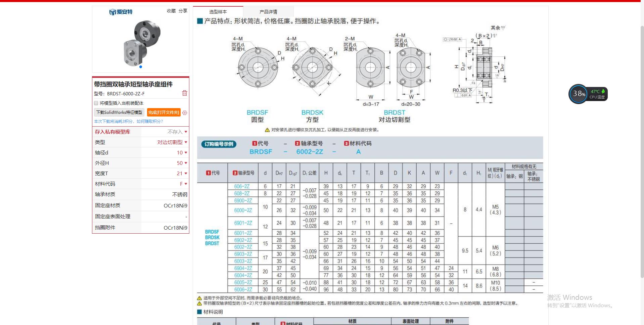The width and height of the screenshot is (644, 325).
Task: Click the M5 (4.3) thread cell
Action: pos(495,210)
